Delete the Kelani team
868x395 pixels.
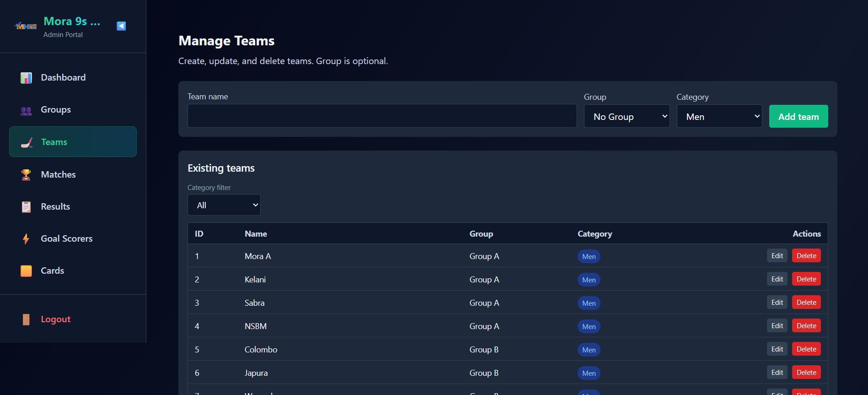806,279
